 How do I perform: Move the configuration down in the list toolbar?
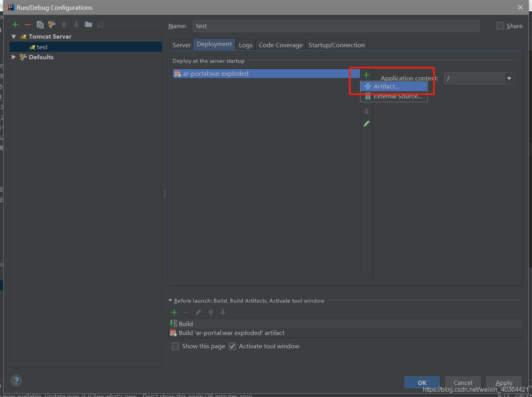(76, 25)
